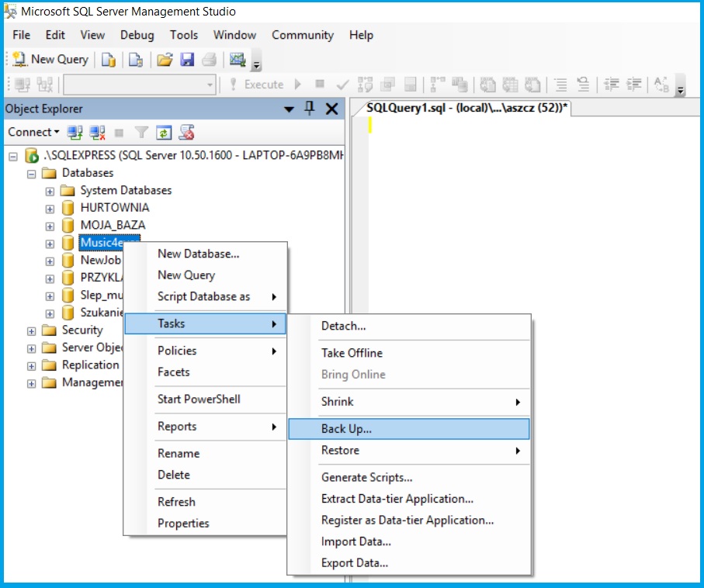
Task: Open the Community menu in menu bar
Action: click(x=302, y=35)
